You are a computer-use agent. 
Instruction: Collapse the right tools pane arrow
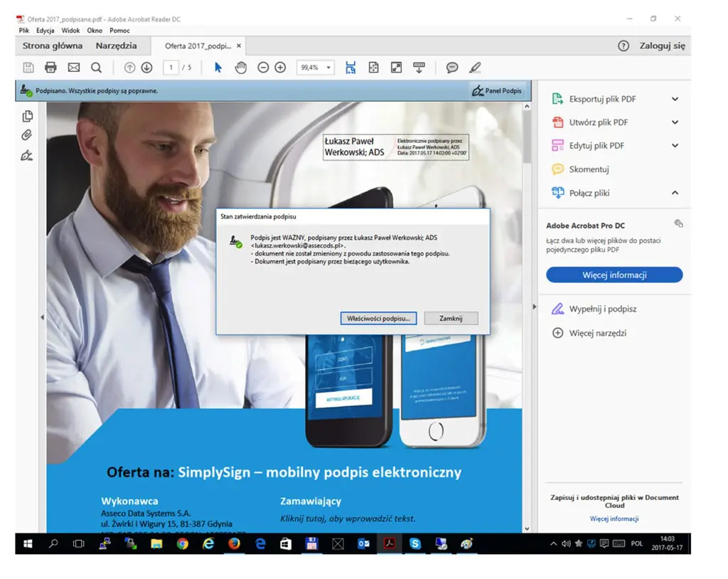[x=535, y=307]
